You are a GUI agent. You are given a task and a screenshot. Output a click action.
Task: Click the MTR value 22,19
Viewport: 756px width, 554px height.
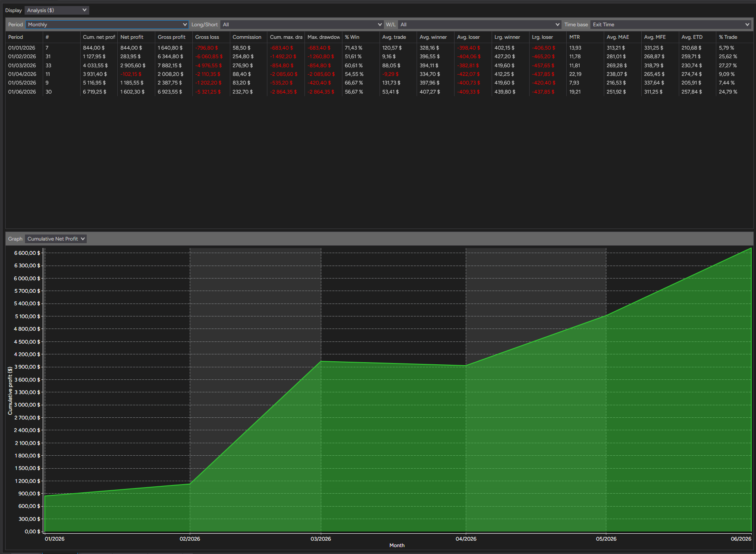[575, 74]
